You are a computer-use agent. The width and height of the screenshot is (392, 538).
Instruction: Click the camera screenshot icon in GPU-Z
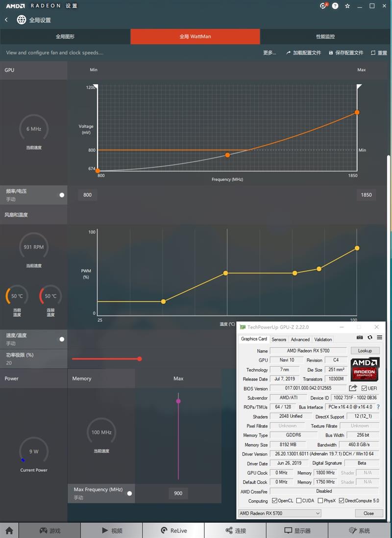pos(359,337)
